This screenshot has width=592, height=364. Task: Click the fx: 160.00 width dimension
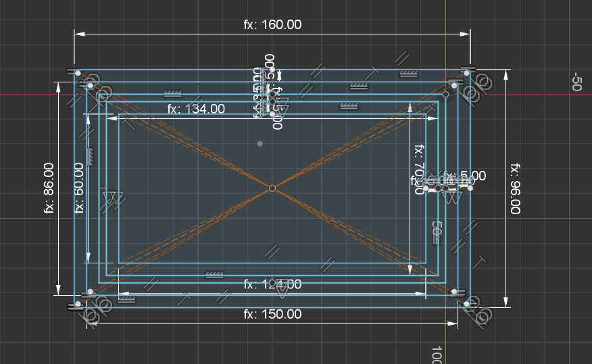coord(272,25)
